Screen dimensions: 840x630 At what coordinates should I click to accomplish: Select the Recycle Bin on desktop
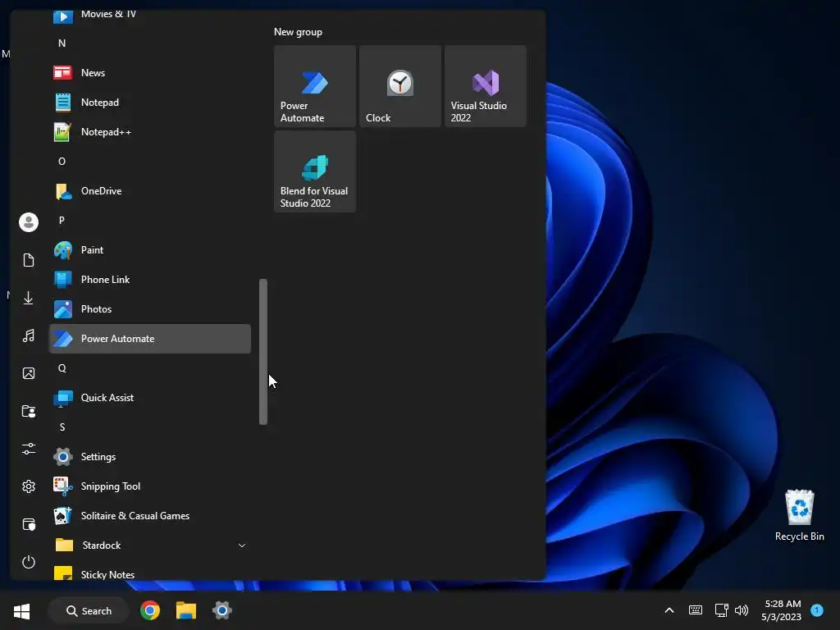[x=799, y=515]
